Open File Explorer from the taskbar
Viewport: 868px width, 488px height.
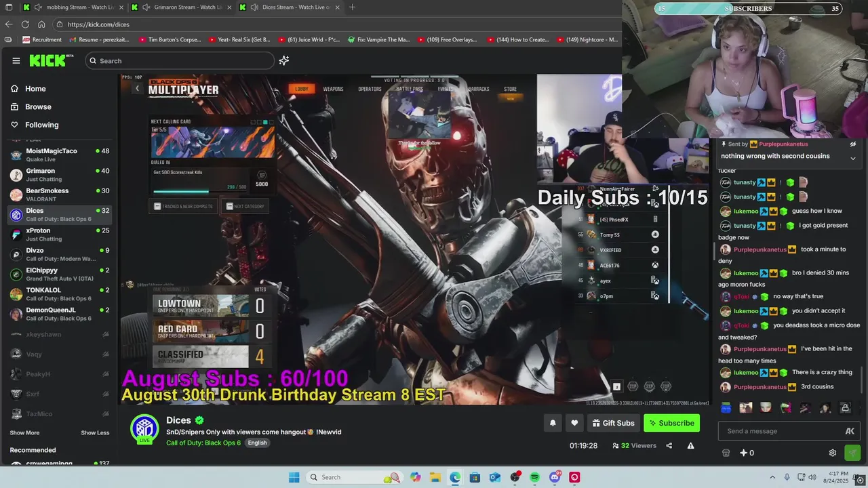click(x=435, y=477)
